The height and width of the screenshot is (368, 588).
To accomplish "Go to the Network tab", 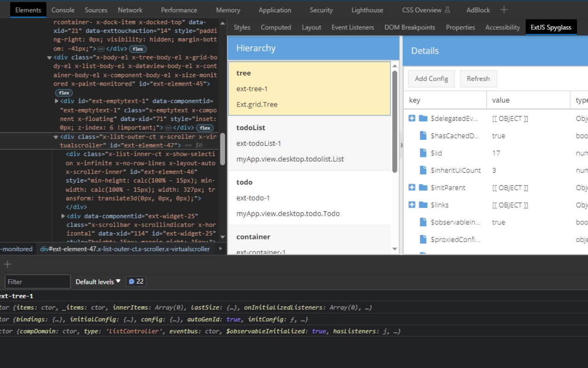I will [130, 10].
